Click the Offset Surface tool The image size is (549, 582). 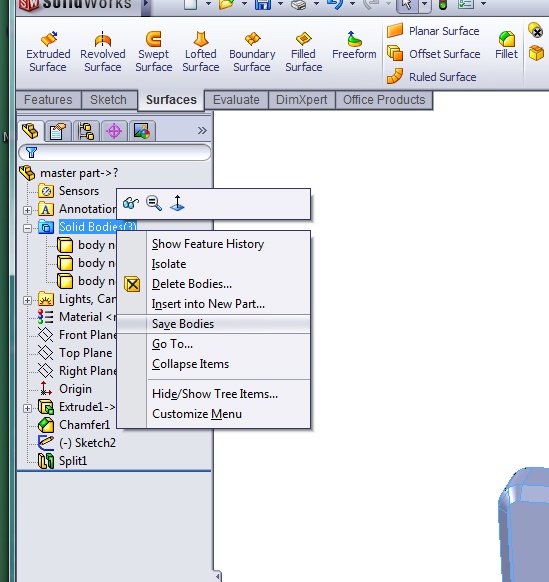(x=434, y=54)
